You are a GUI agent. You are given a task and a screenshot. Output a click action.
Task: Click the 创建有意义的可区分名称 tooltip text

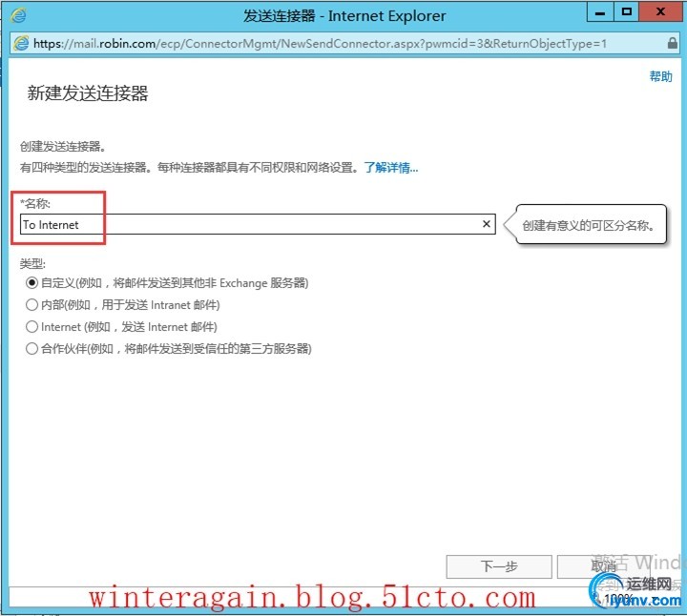pos(588,225)
